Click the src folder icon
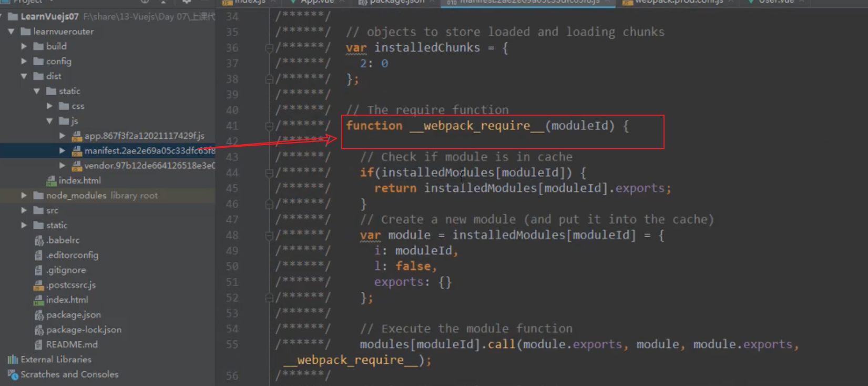868x386 pixels. click(x=38, y=210)
